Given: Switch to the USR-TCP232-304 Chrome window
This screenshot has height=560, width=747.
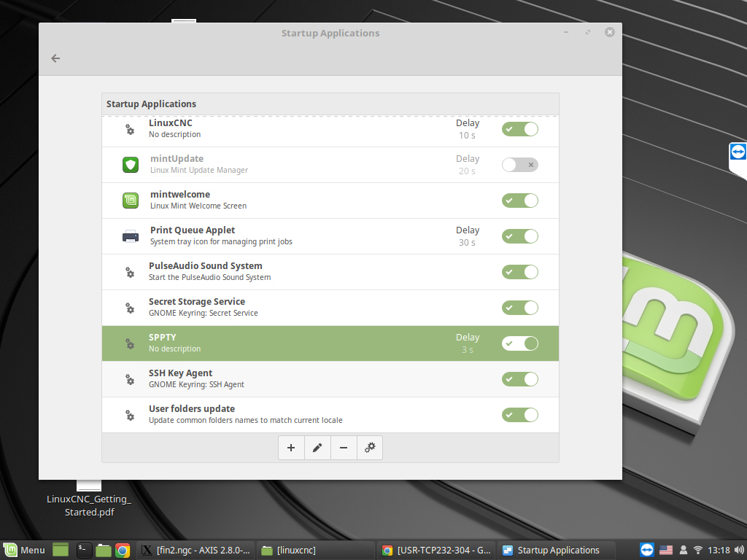Looking at the screenshot, I should [x=436, y=550].
